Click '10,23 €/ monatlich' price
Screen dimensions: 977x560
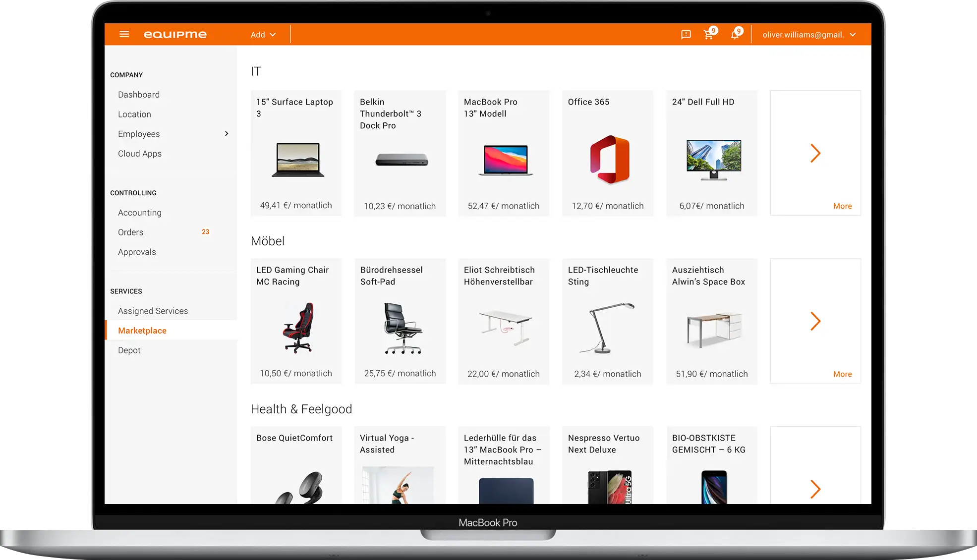tap(400, 206)
